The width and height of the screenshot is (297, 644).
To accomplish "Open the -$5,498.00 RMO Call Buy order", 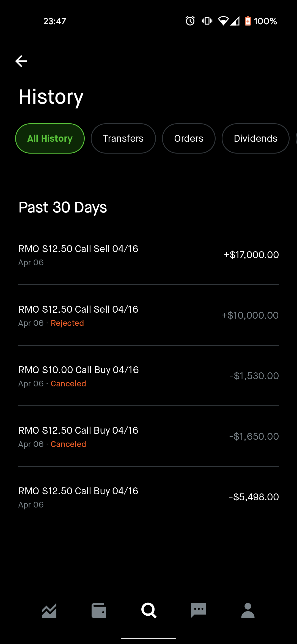I will pos(148,497).
